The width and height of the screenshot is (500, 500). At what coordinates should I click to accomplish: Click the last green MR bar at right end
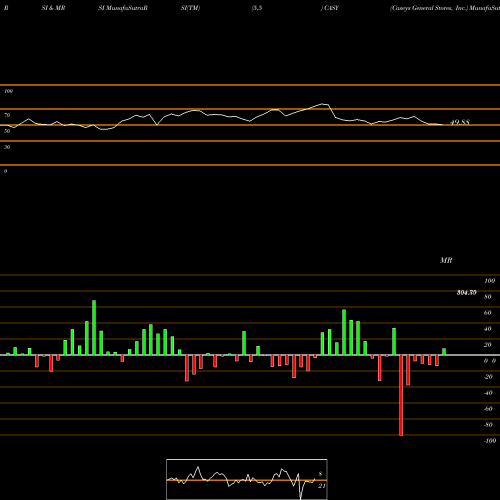(444, 352)
